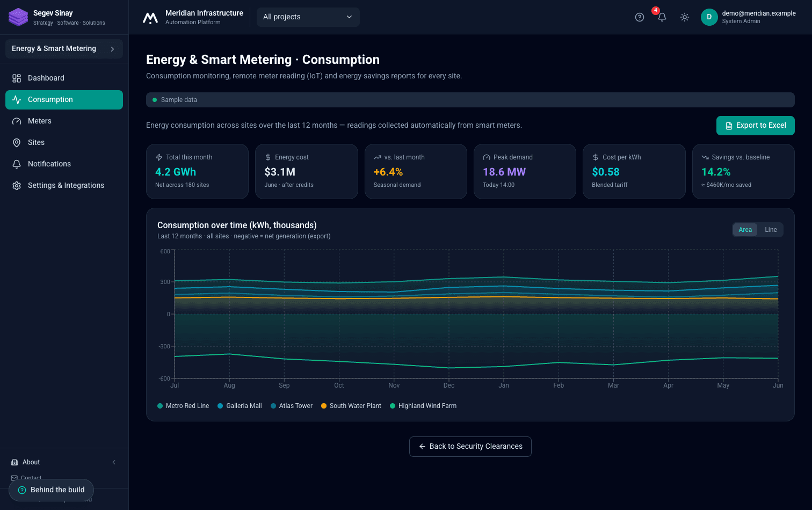The height and width of the screenshot is (510, 812).
Task: Click the dollar icon on the Cost per kWh card
Action: click(596, 157)
